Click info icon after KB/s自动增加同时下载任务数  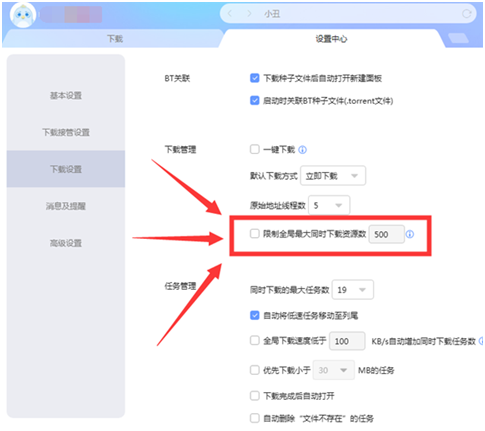click(482, 341)
